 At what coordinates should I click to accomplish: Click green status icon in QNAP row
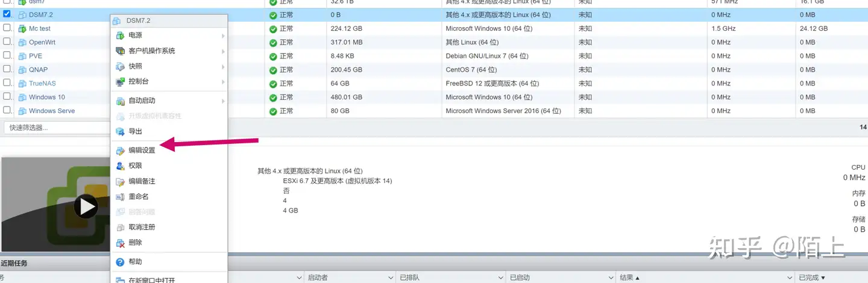[x=273, y=70]
